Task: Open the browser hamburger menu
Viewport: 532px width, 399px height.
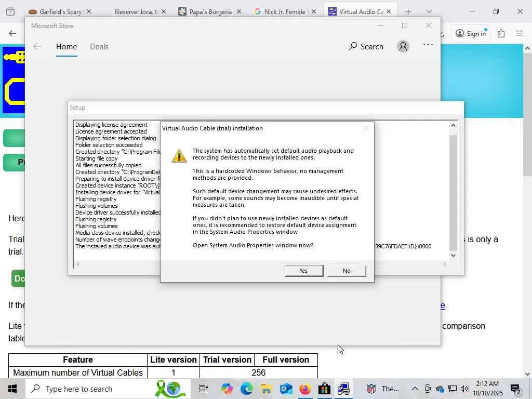Action: tap(520, 33)
